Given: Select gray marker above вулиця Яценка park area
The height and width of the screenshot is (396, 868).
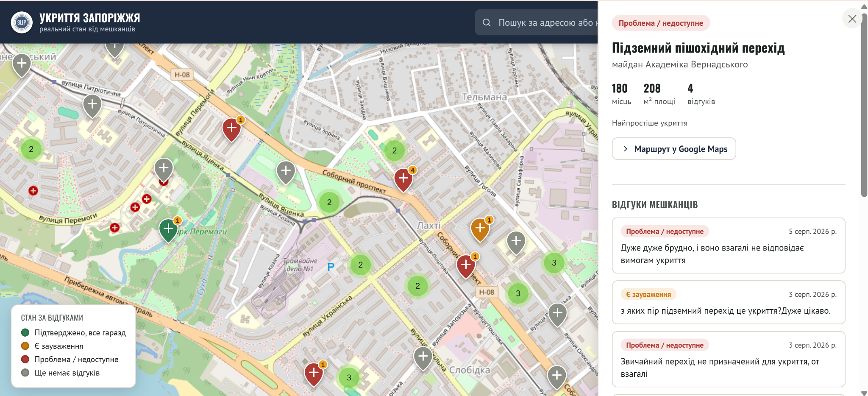Looking at the screenshot, I should [286, 172].
